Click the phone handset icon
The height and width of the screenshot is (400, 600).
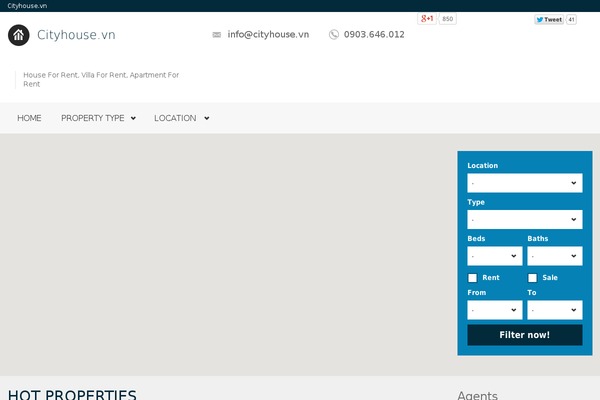click(334, 34)
